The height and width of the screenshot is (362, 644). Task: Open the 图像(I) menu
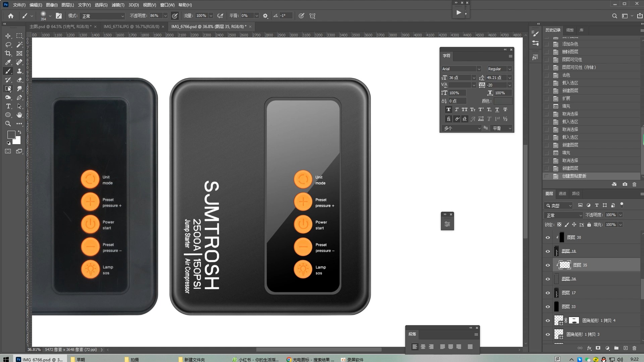click(x=52, y=5)
